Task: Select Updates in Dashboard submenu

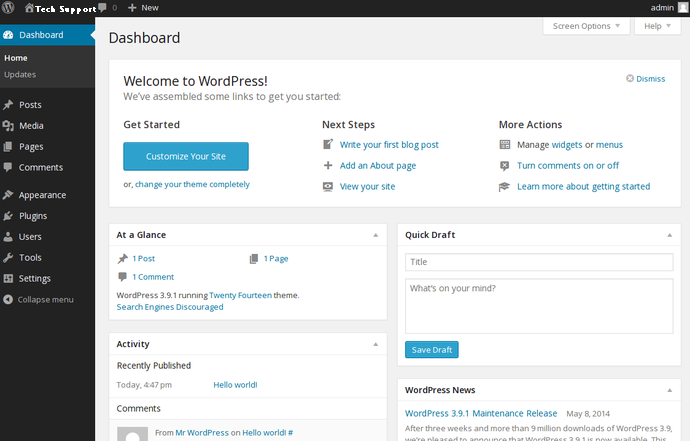Action: tap(20, 74)
